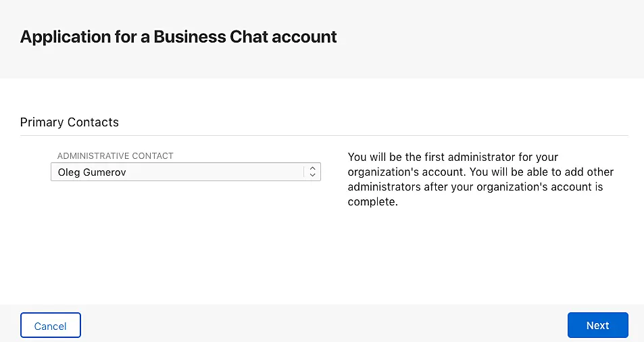Click the dropdown's up-down chevron arrows
The image size is (644, 342).
click(312, 172)
